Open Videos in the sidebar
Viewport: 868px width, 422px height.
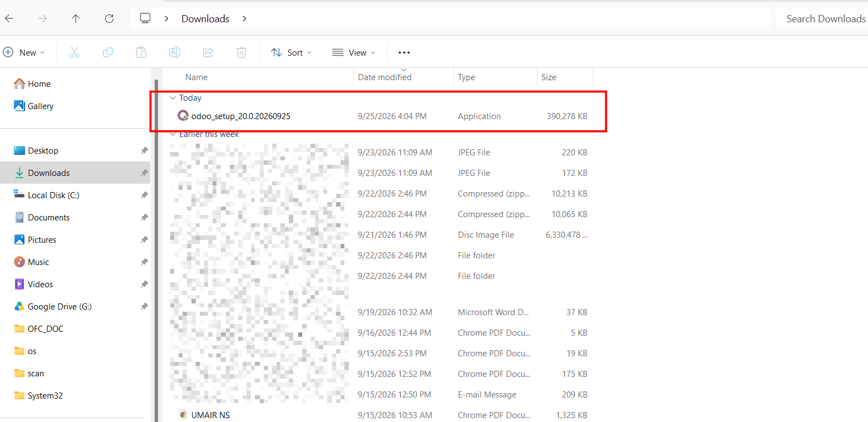coord(33,284)
